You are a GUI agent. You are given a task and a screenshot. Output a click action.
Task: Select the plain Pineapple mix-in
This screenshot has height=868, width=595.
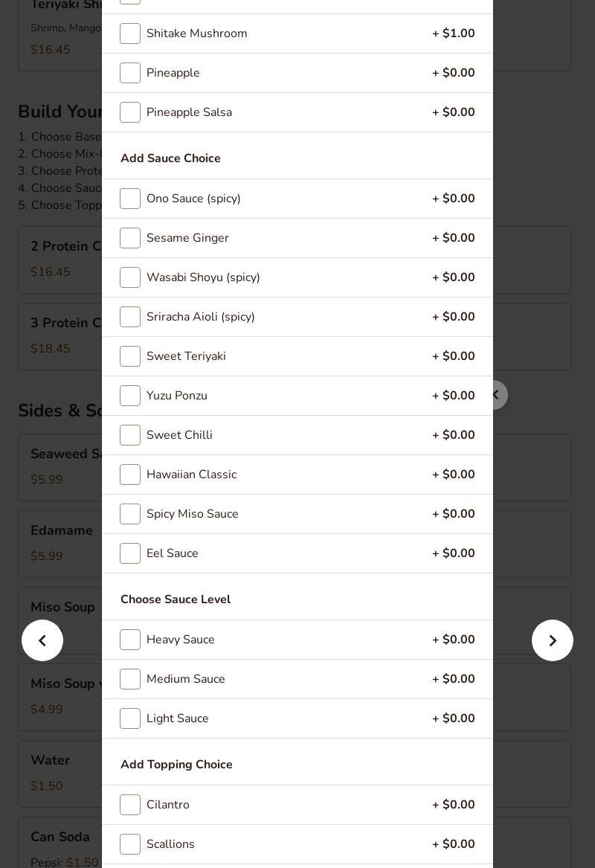coord(130,73)
